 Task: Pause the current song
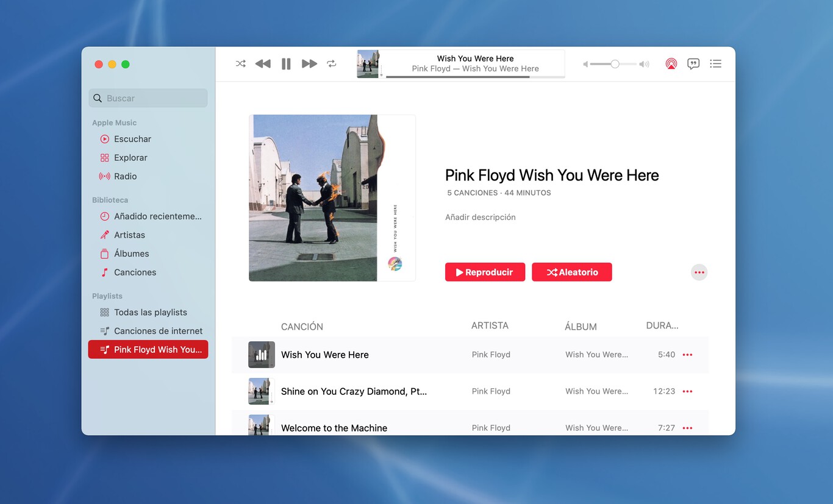(x=286, y=64)
